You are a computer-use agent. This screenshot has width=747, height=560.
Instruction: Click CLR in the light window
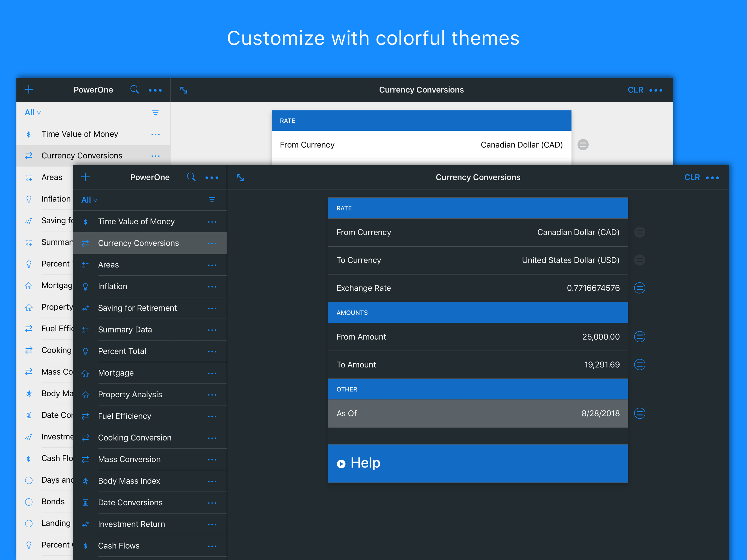tap(635, 90)
